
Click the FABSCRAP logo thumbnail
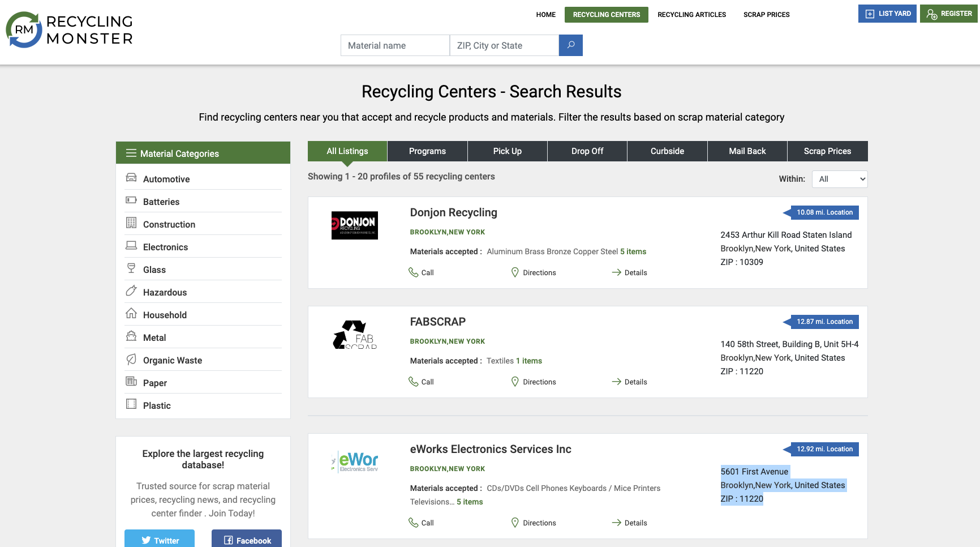(x=355, y=335)
